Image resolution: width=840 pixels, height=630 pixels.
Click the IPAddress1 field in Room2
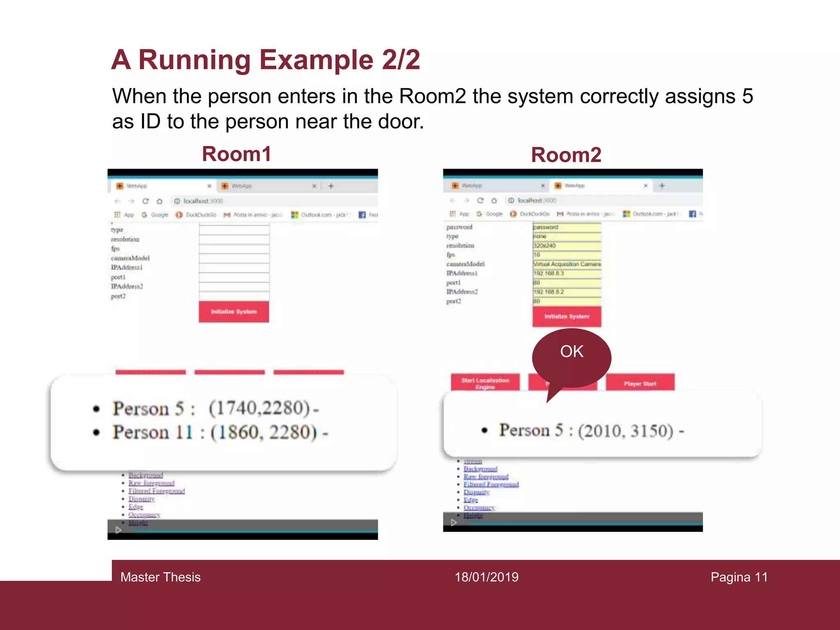pyautogui.click(x=567, y=274)
